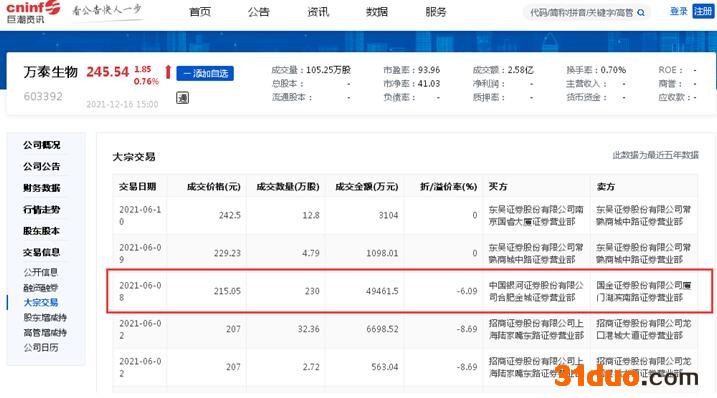The height and width of the screenshot is (398, 717).
Task: Click the 成交量：105.25万股 value
Action: pyautogui.click(x=311, y=70)
